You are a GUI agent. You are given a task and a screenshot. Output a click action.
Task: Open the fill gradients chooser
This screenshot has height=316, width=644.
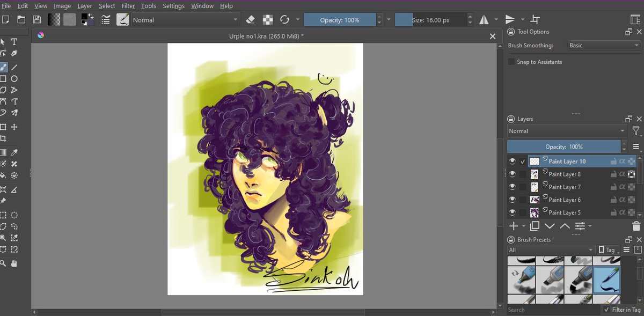(x=54, y=20)
